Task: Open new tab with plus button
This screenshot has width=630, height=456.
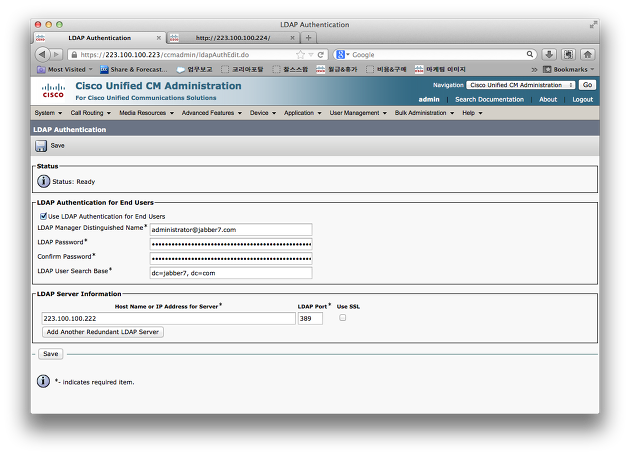Action: click(x=308, y=38)
